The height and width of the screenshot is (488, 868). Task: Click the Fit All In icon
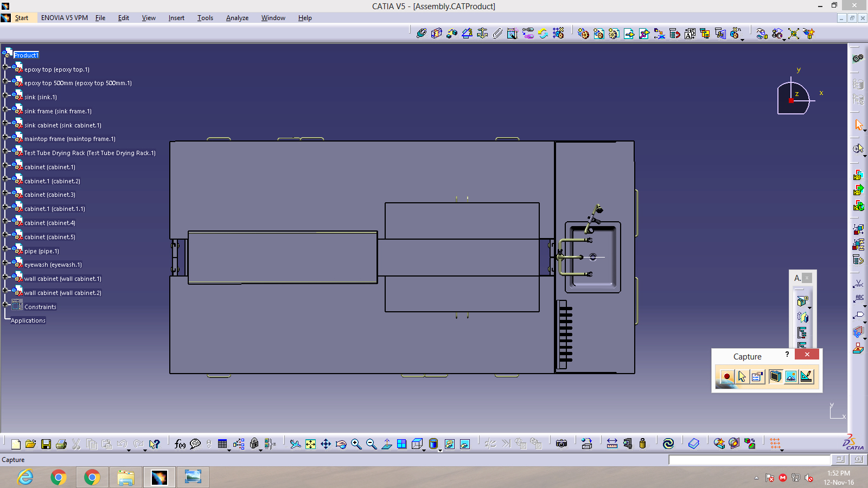(x=310, y=444)
